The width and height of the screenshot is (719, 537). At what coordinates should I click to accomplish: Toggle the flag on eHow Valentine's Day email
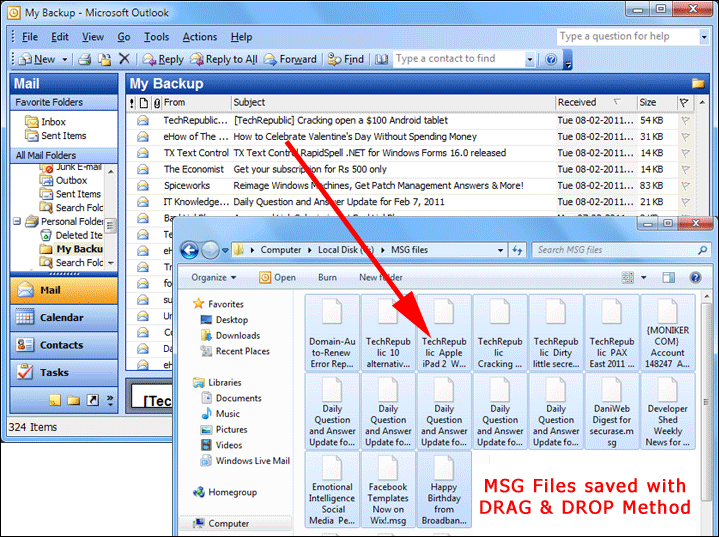tap(685, 137)
